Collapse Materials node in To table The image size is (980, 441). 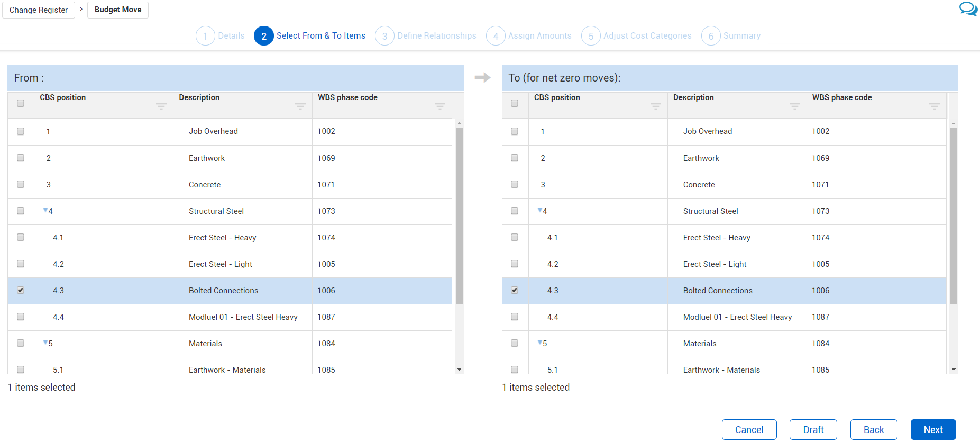tap(540, 343)
